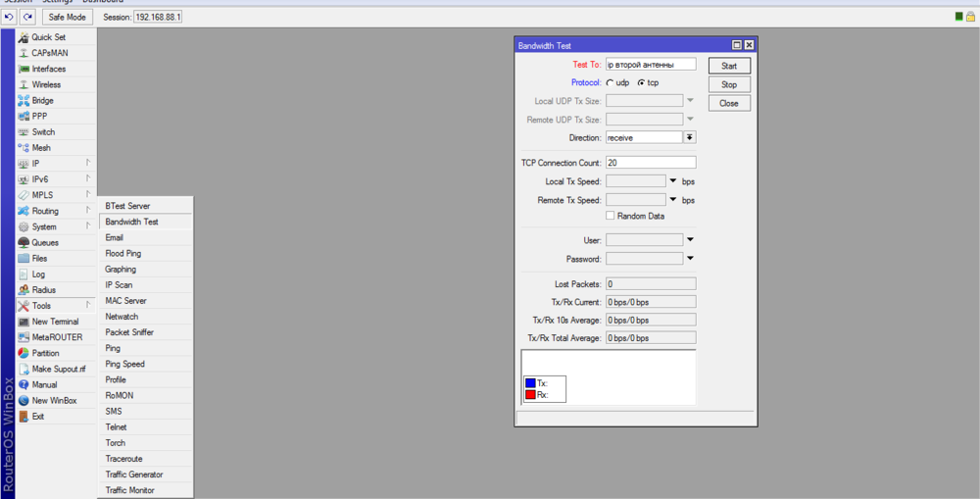Viewport: 980px width, 499px height.
Task: Choose Torch from the Tools submenu
Action: (116, 443)
